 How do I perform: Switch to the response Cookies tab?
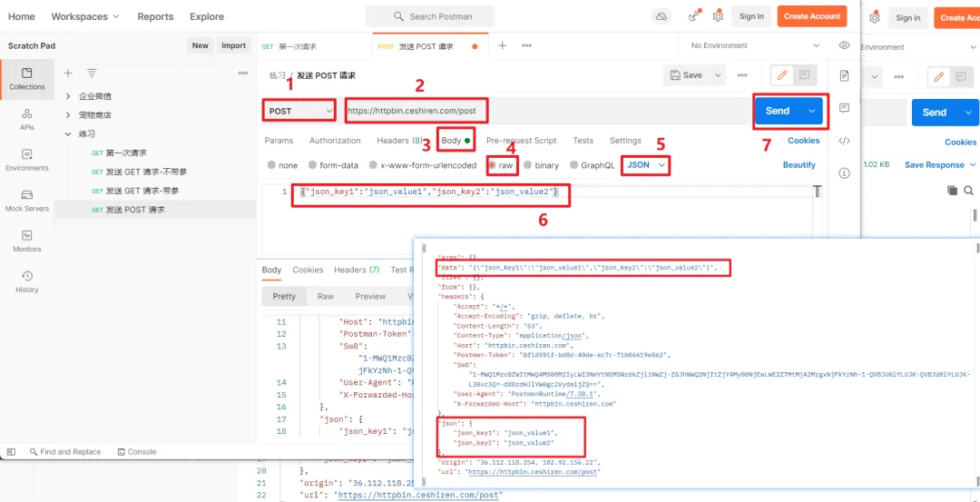point(308,271)
